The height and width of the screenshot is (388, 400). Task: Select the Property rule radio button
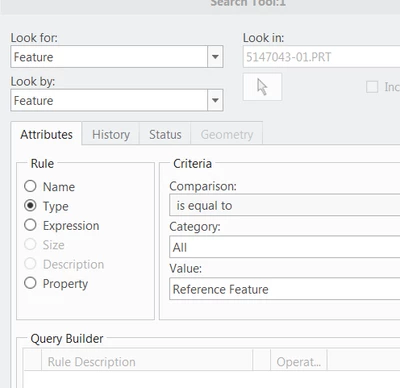coord(30,283)
